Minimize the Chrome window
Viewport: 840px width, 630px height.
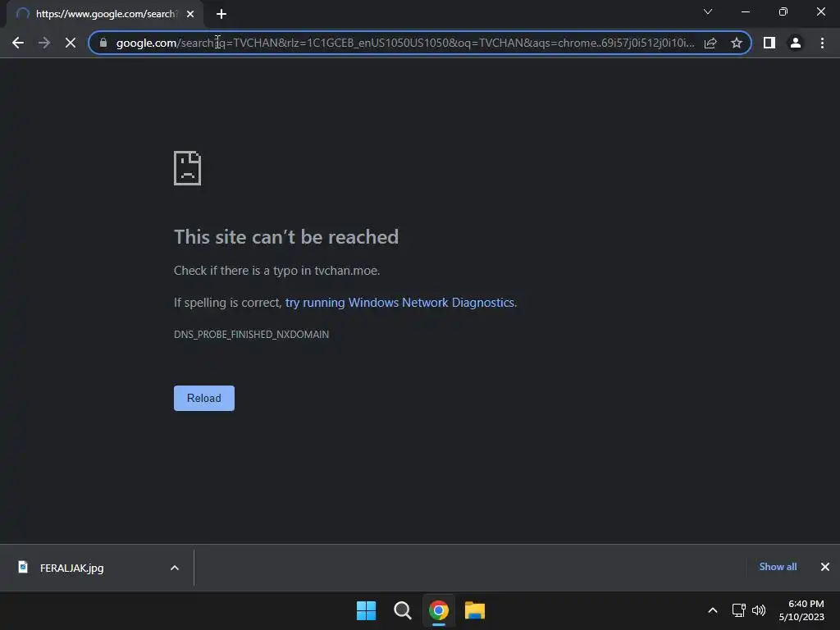tap(746, 11)
